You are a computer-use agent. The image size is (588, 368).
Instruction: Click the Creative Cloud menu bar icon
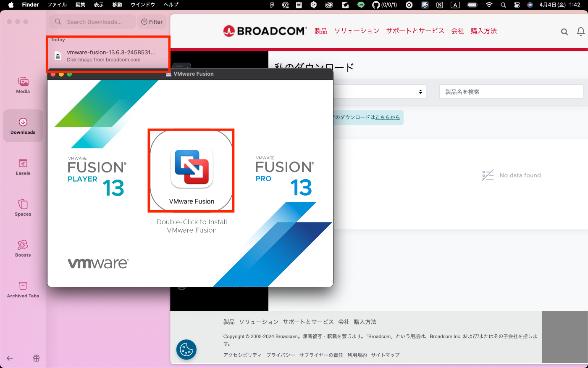pyautogui.click(x=329, y=5)
